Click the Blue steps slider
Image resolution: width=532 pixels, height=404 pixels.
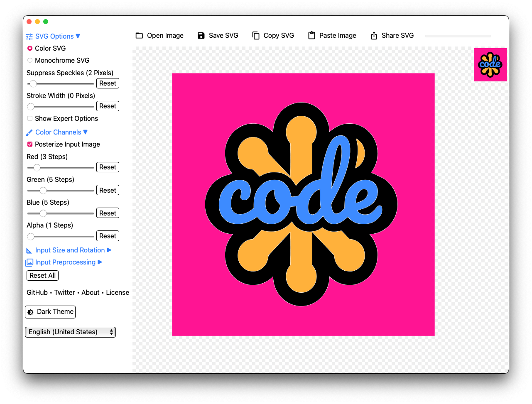pos(60,213)
